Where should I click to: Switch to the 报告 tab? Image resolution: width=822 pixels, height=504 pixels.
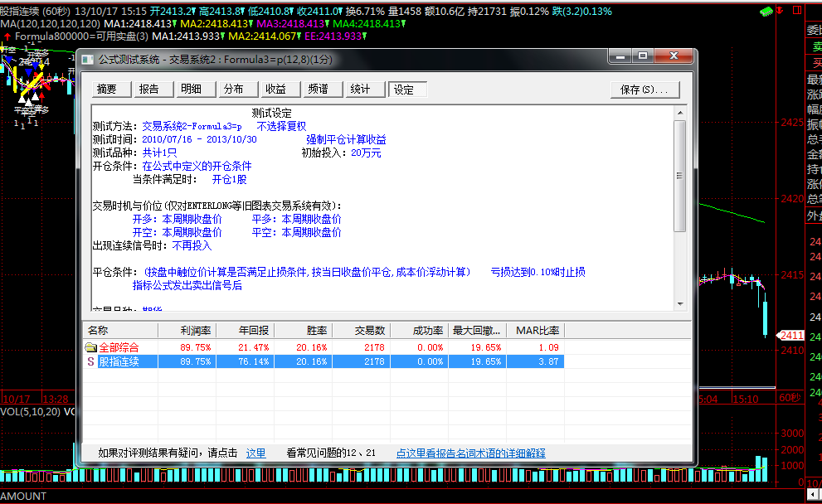pos(149,90)
